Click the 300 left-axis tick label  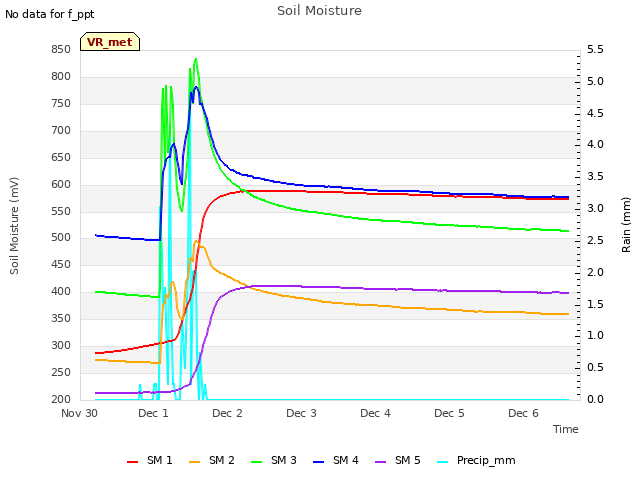[61, 345]
